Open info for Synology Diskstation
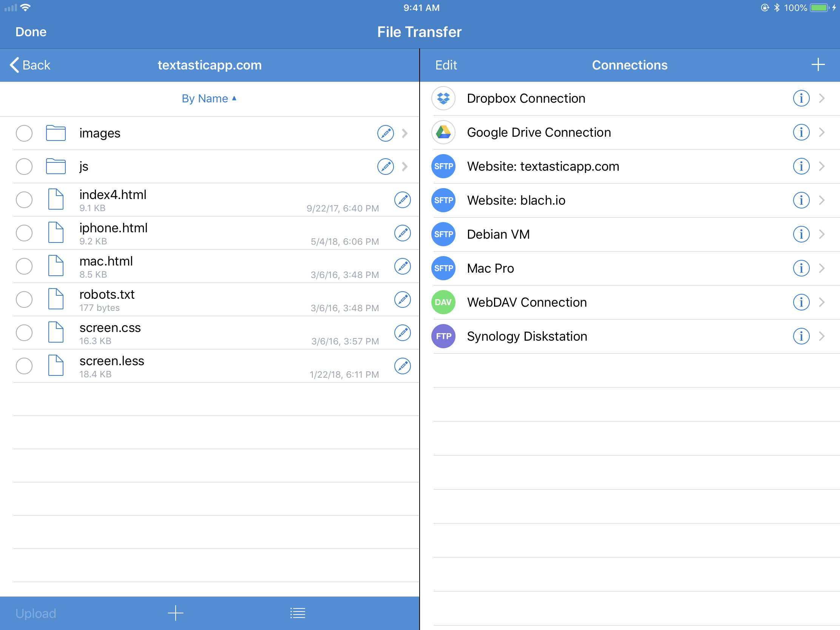The width and height of the screenshot is (840, 630). tap(801, 336)
